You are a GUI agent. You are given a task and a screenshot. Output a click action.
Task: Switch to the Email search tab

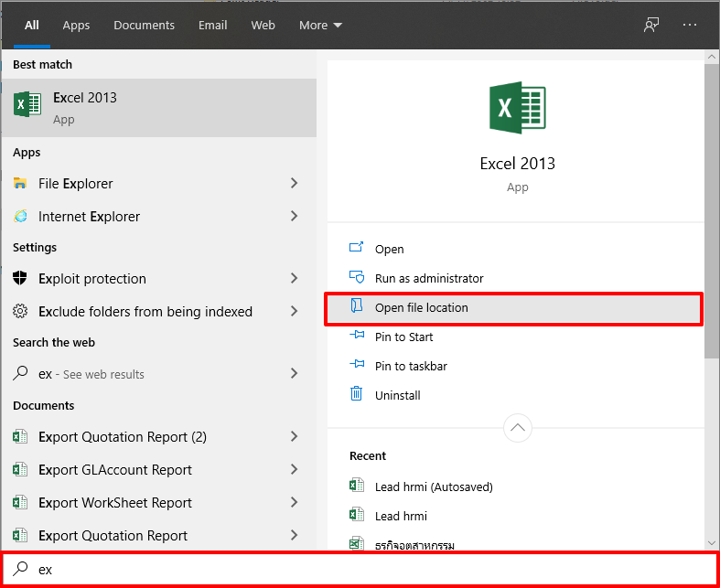(x=212, y=26)
